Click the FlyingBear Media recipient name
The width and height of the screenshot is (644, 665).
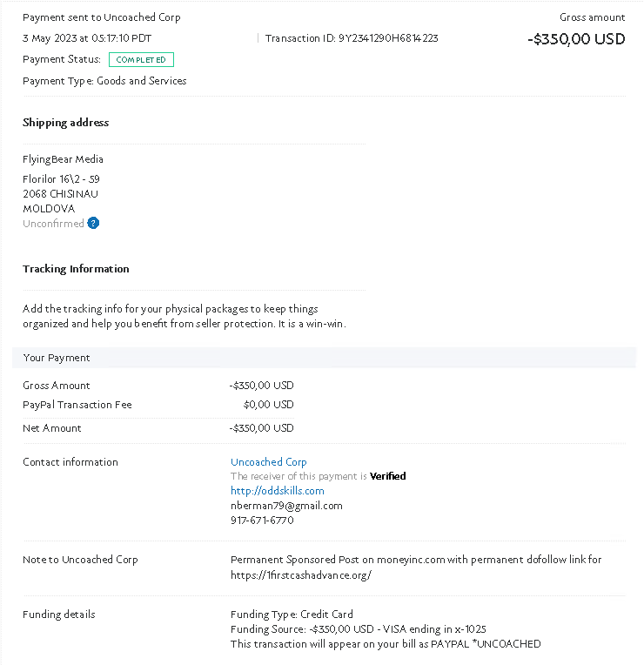click(x=63, y=159)
